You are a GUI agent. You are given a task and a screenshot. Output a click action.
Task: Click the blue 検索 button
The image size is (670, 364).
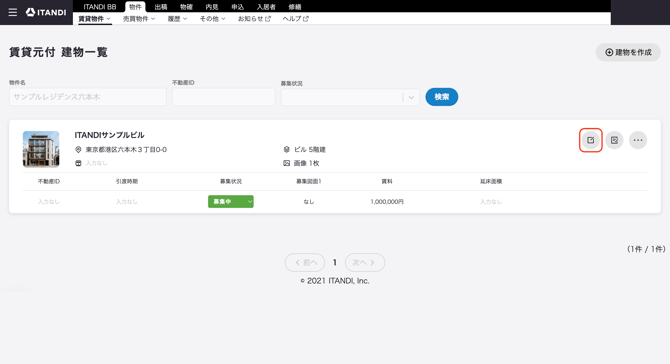(x=442, y=97)
